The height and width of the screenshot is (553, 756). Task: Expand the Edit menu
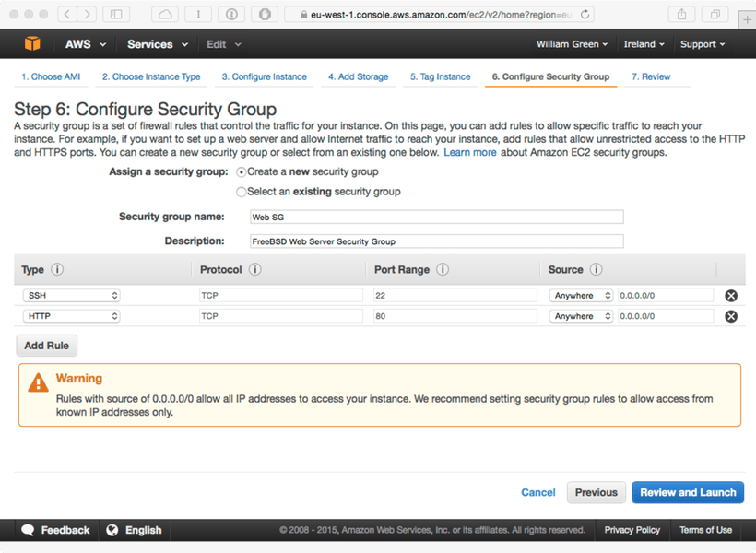[224, 44]
